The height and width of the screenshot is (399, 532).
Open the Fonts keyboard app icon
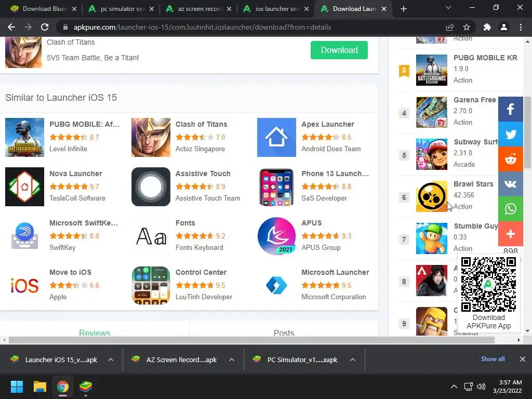pos(151,236)
